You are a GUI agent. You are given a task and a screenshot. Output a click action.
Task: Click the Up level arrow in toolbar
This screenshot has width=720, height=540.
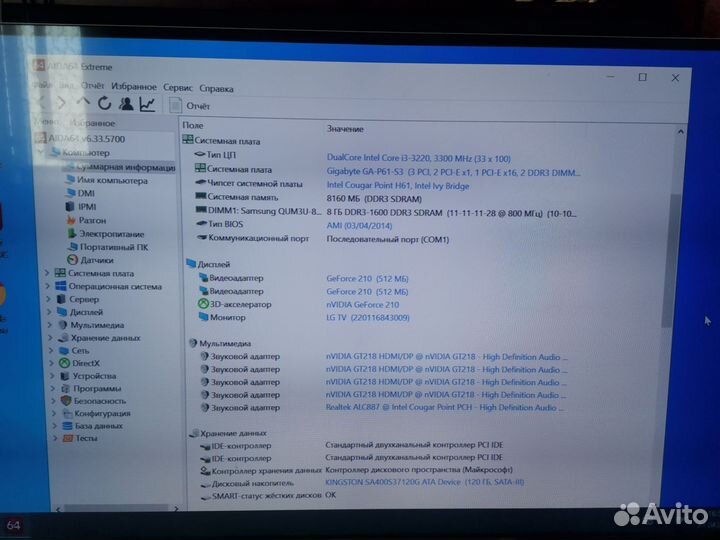coord(82,102)
